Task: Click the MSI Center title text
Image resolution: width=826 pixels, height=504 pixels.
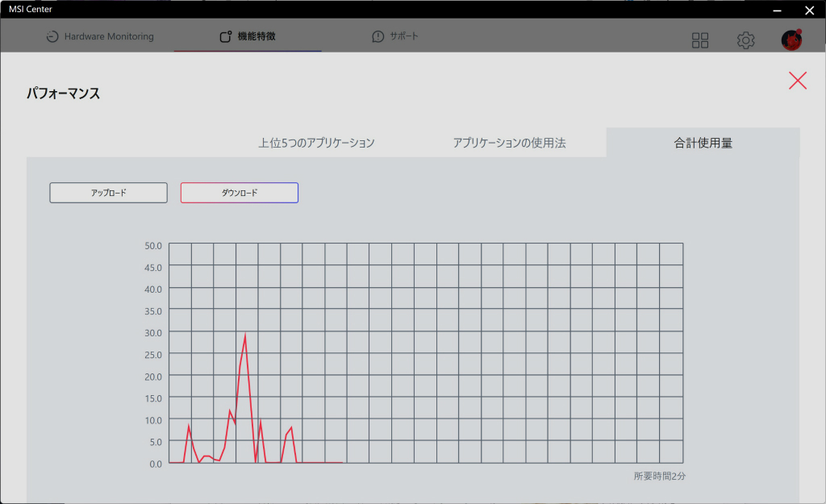Action: coord(31,9)
